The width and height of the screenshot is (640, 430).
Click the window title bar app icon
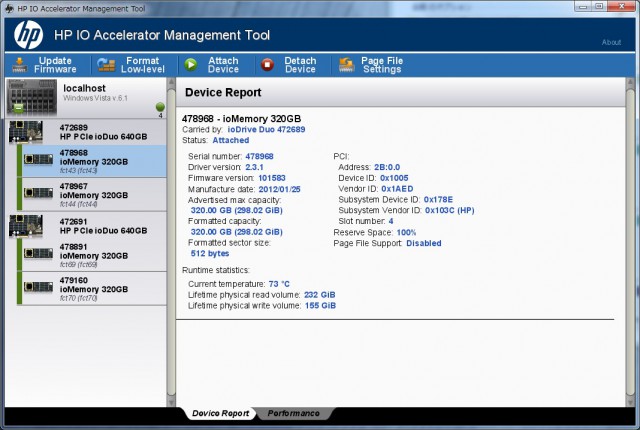(9, 8)
